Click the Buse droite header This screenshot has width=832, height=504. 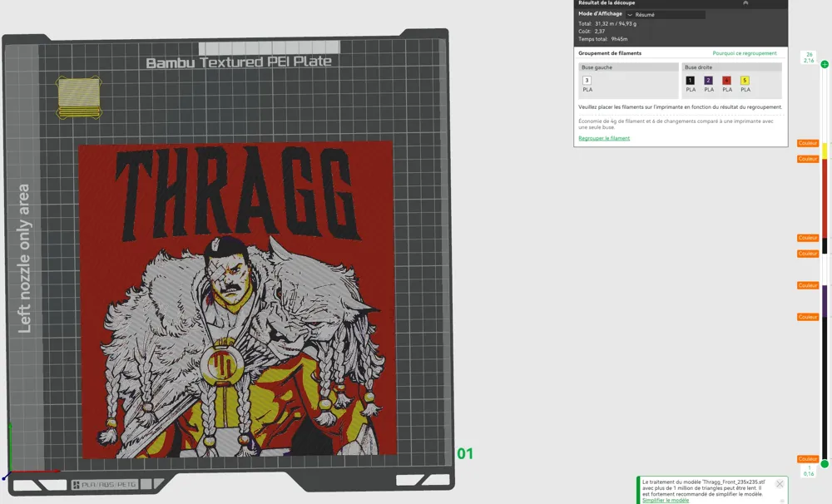[731, 67]
